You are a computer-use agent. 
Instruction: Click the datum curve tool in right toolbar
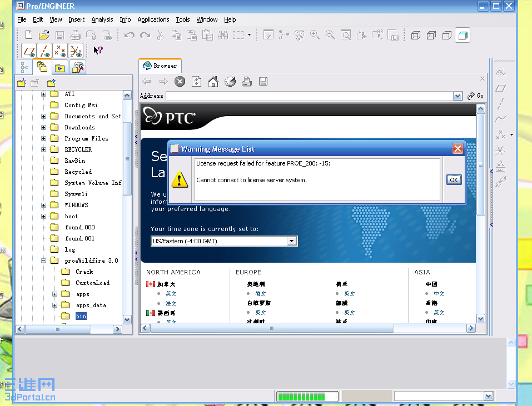pos(500,119)
